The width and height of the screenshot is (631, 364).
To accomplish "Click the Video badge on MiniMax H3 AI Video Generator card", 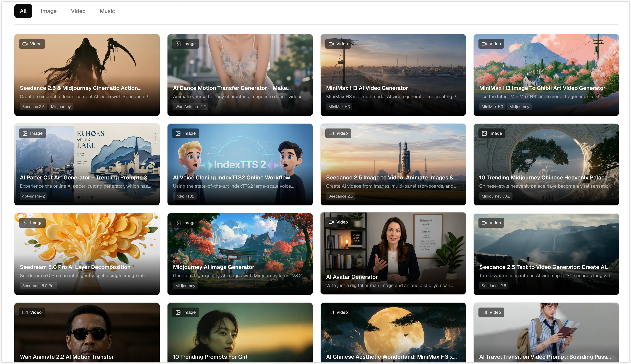I will coord(338,44).
